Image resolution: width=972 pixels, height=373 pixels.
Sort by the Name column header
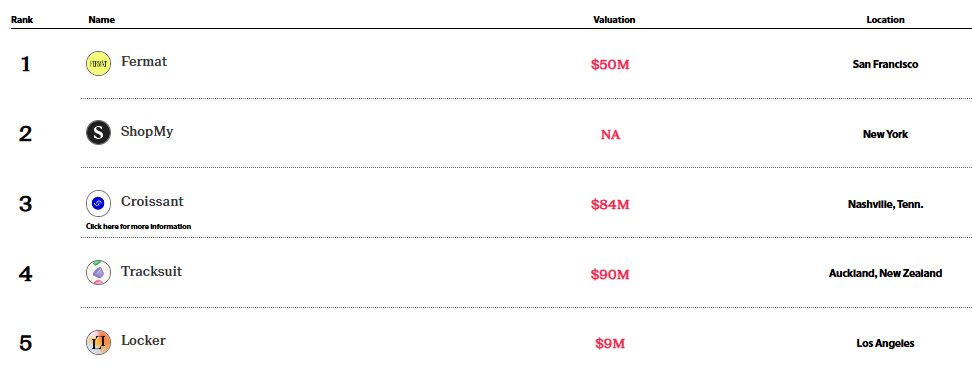pyautogui.click(x=102, y=20)
